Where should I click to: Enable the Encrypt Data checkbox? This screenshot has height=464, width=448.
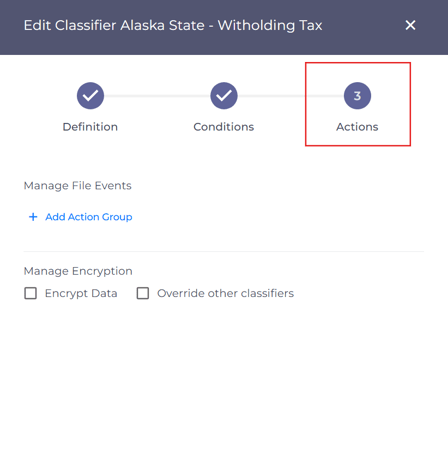31,293
